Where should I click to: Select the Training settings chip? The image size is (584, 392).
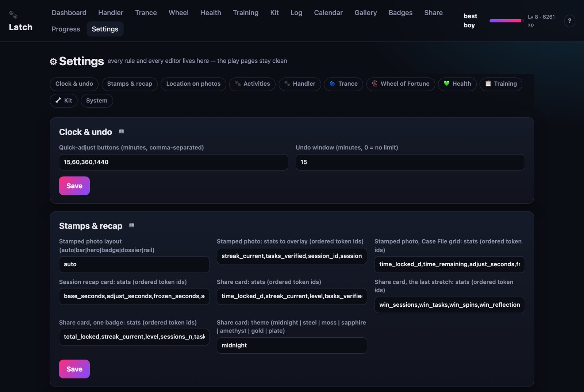(501, 84)
